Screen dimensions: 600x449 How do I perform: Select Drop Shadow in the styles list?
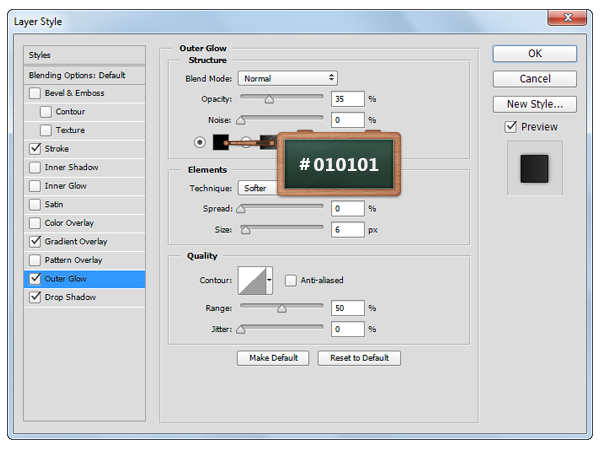(x=69, y=297)
